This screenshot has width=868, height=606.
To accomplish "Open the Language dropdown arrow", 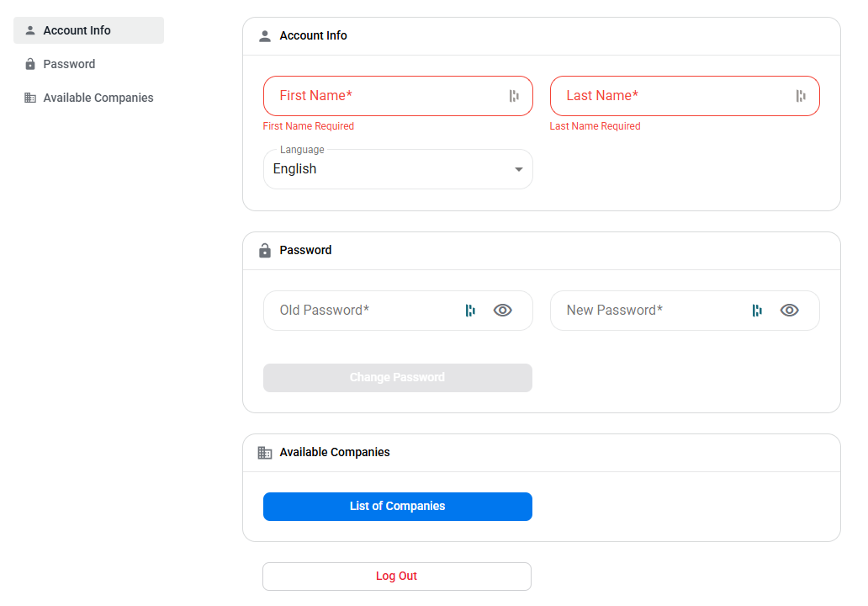I will pos(519,169).
